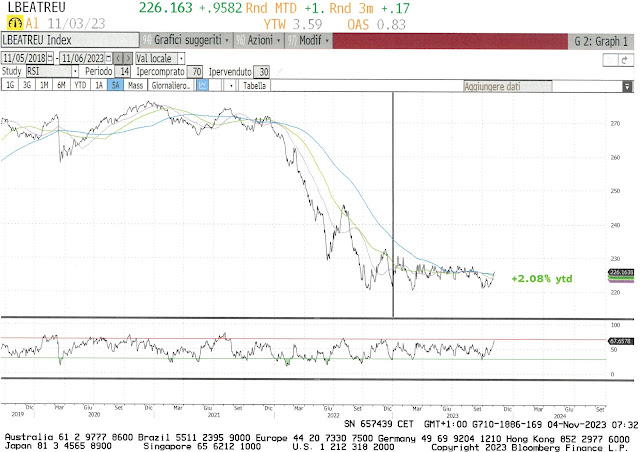Image resolution: width=640 pixels, height=452 pixels.
Task: Click the 220 price axis label
Action: click(615, 292)
